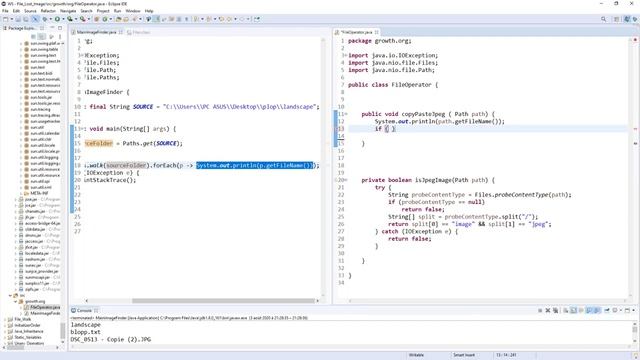Click left editor's horizontal scrollbar thumb
640x360 pixels.
pos(224,301)
